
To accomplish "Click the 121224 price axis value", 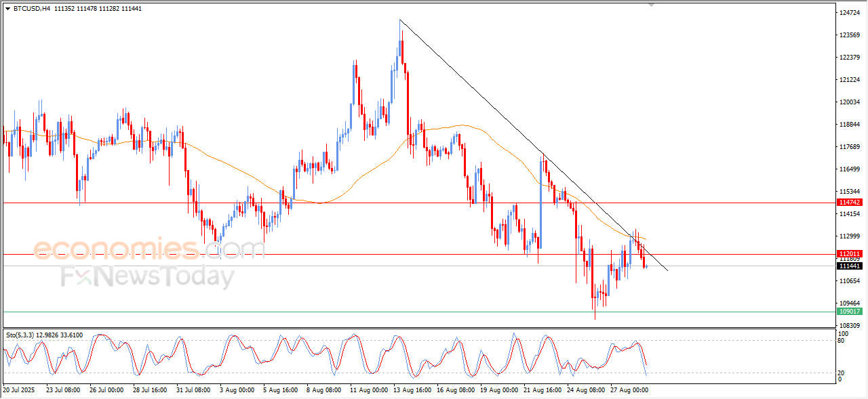I will point(850,80).
